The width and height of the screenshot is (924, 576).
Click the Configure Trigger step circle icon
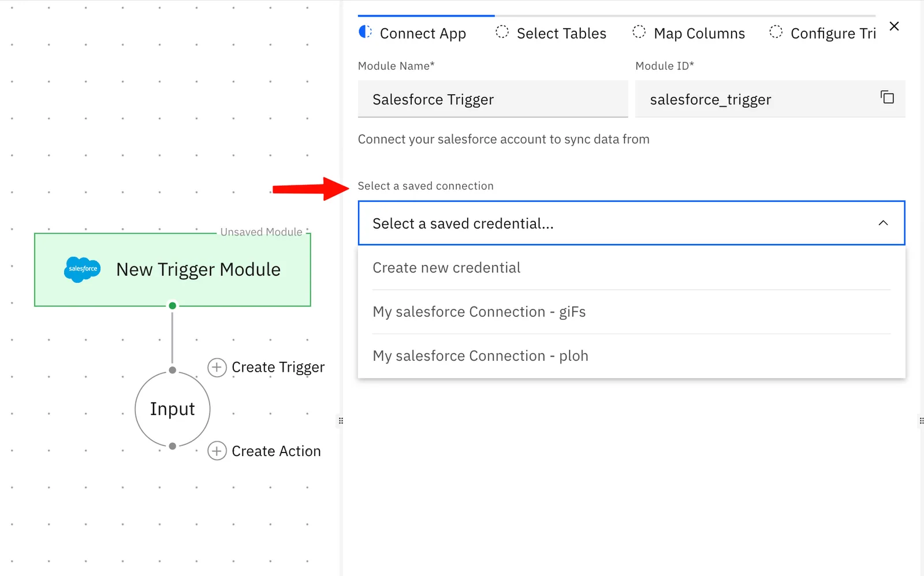click(x=776, y=32)
